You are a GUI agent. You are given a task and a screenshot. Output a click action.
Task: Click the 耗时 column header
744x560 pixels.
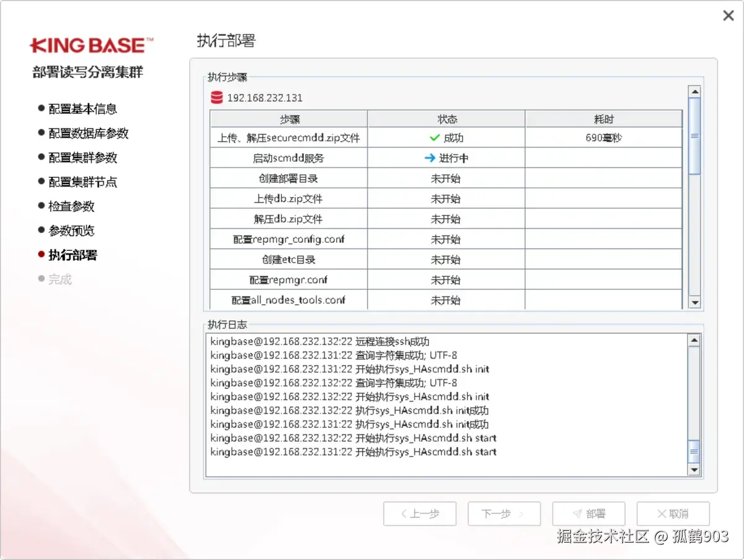pyautogui.click(x=603, y=120)
